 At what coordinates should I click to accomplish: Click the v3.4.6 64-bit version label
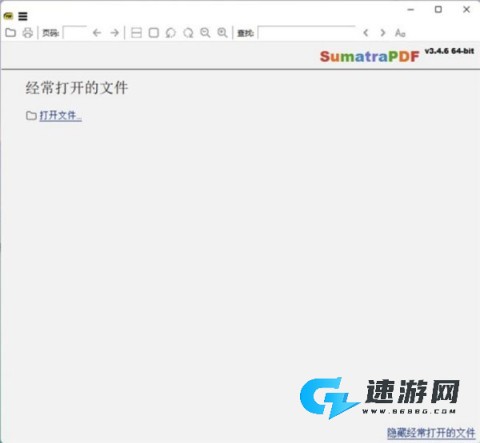point(449,51)
